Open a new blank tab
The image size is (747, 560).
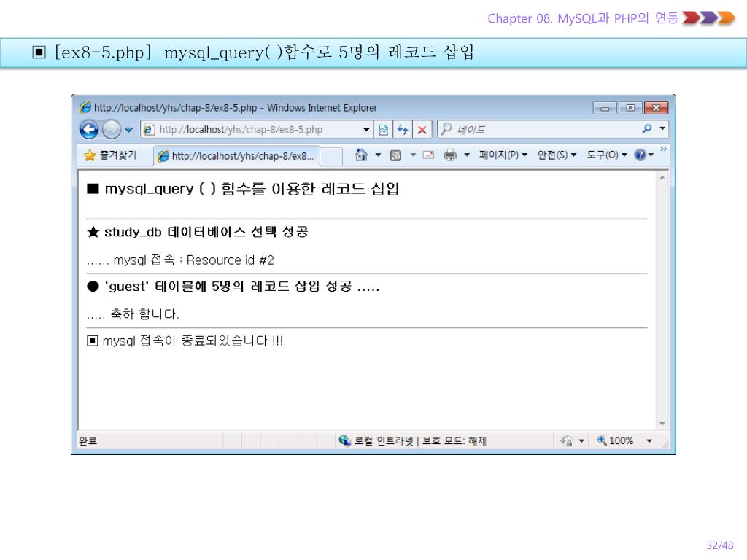point(331,156)
